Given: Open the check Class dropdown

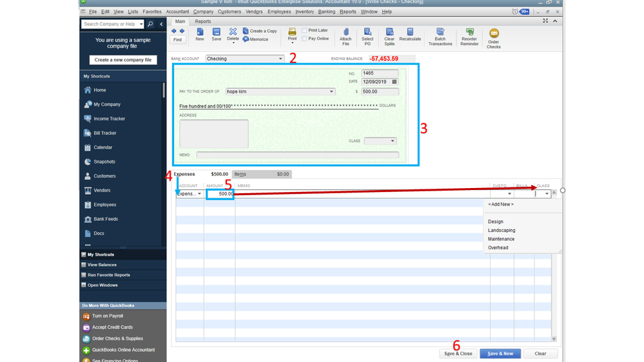Looking at the screenshot, I should coord(393,141).
